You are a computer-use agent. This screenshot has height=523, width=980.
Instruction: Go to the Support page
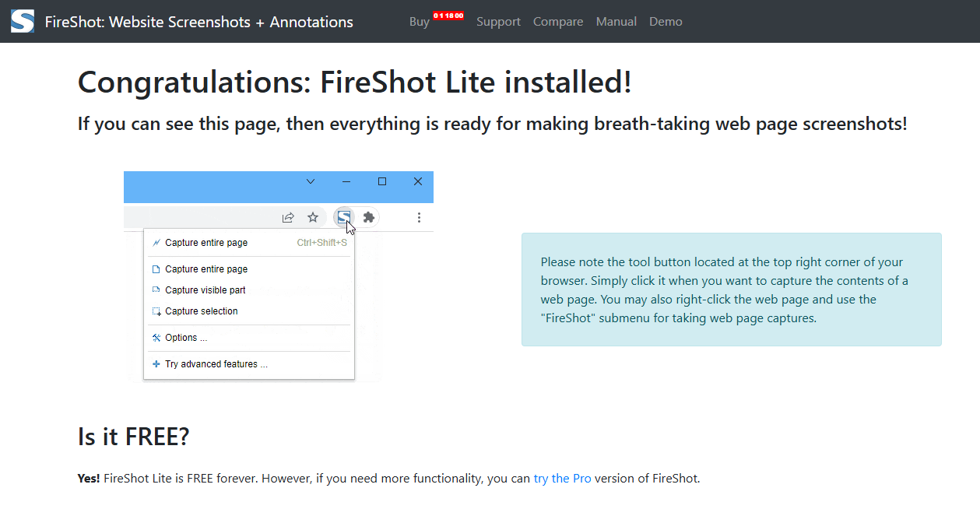(x=498, y=22)
